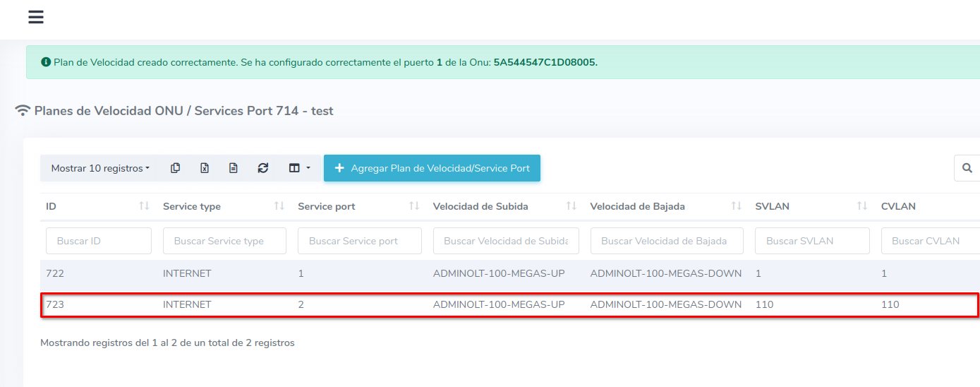Click the Buscar SVLAN filter box
This screenshot has height=387, width=980.
click(x=811, y=241)
